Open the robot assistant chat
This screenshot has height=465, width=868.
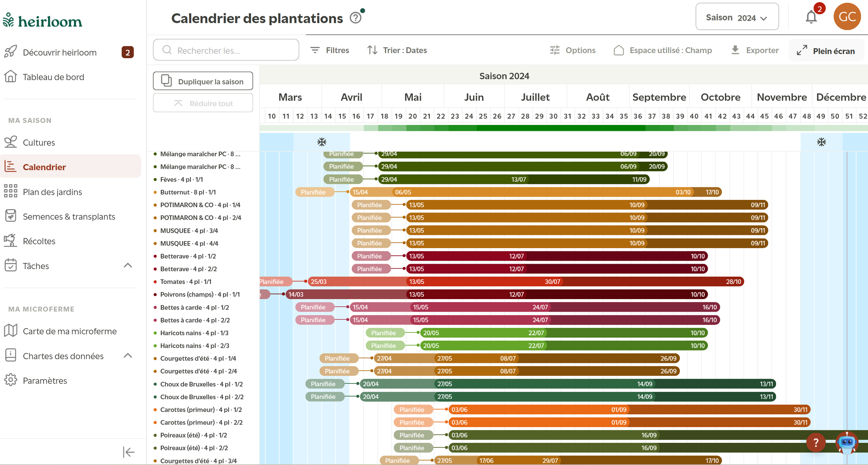(x=847, y=442)
